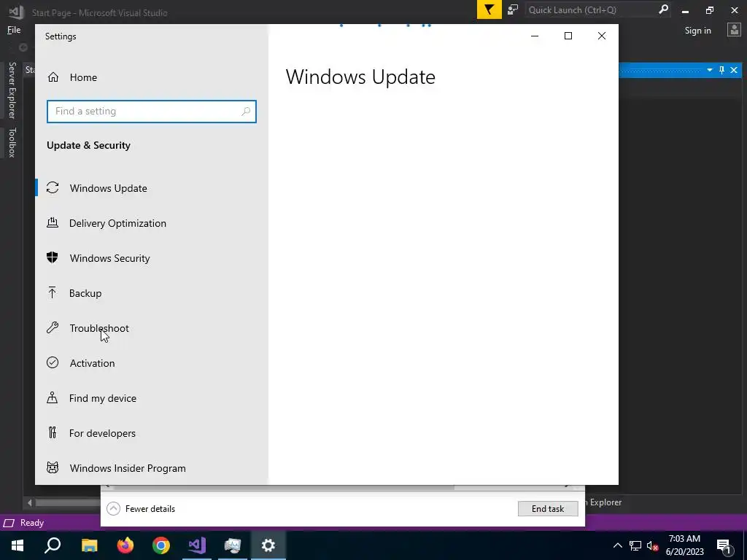Click the Windows Insider cat icon
The width and height of the screenshot is (747, 560).
click(x=53, y=467)
